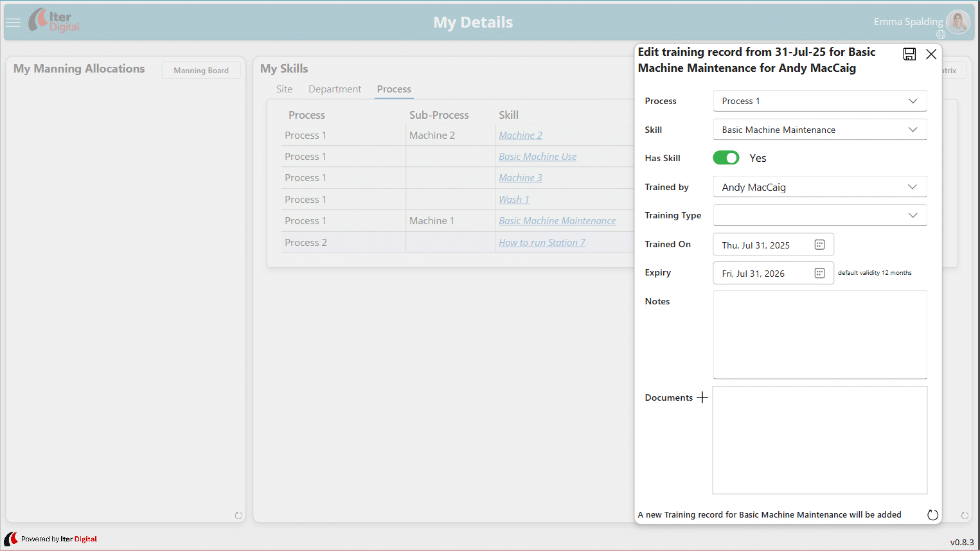The width and height of the screenshot is (980, 551).
Task: Toggle the Has Skill switch off
Action: click(726, 158)
